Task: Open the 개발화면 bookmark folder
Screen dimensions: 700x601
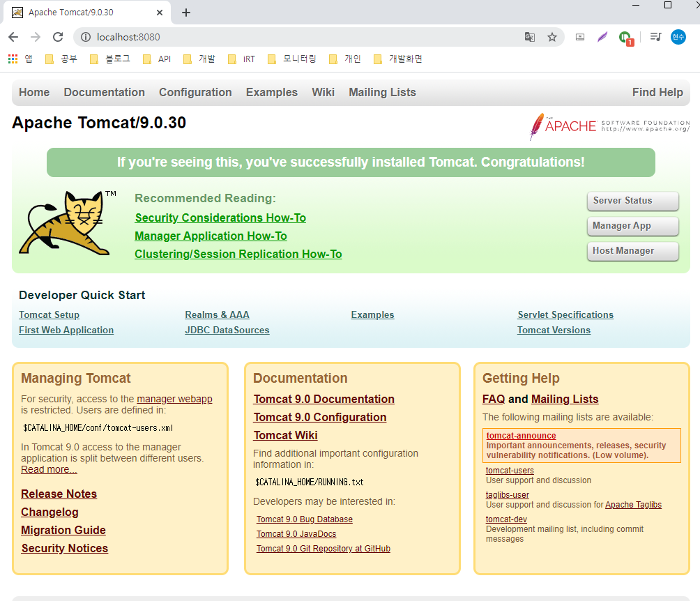Action: point(398,59)
